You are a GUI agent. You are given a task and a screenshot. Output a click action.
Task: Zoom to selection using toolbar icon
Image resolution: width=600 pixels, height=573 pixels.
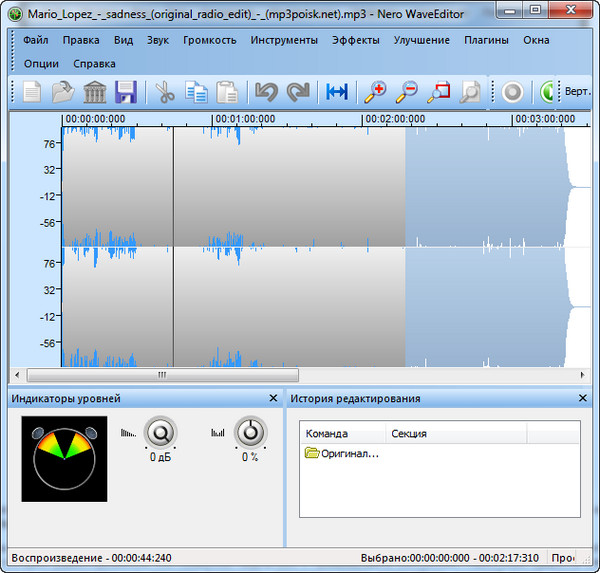coord(438,93)
